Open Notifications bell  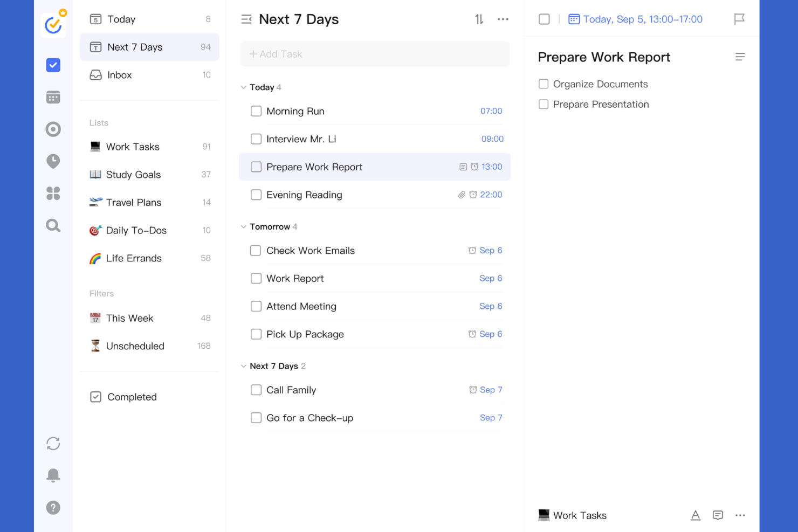53,475
